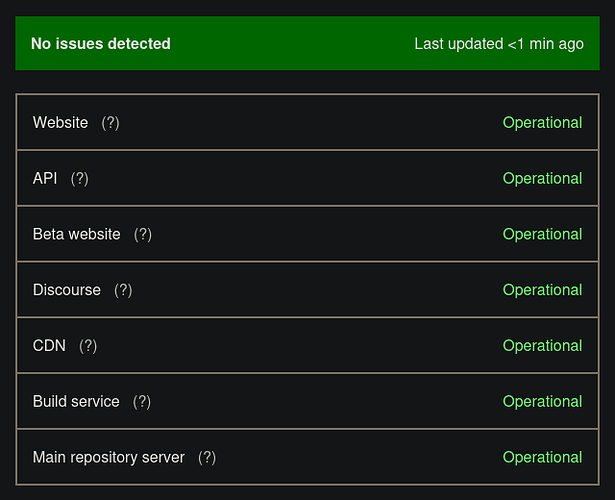Select the CDN service label

(x=49, y=346)
